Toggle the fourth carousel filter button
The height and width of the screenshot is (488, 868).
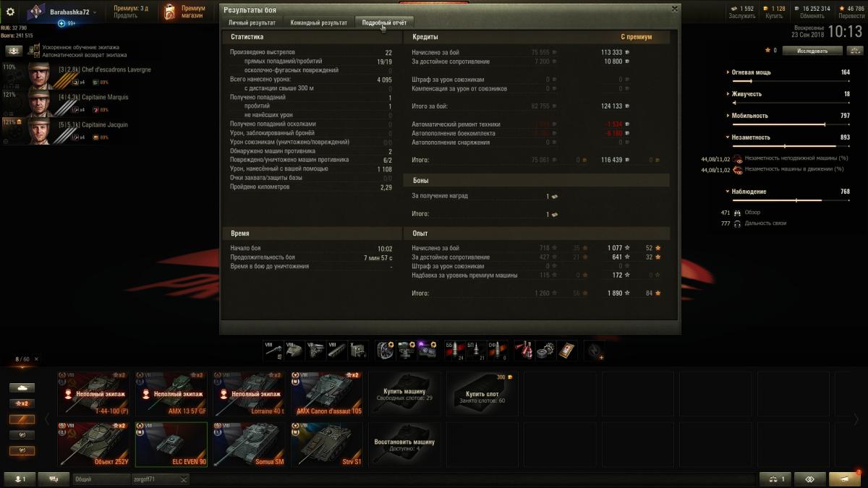point(22,435)
